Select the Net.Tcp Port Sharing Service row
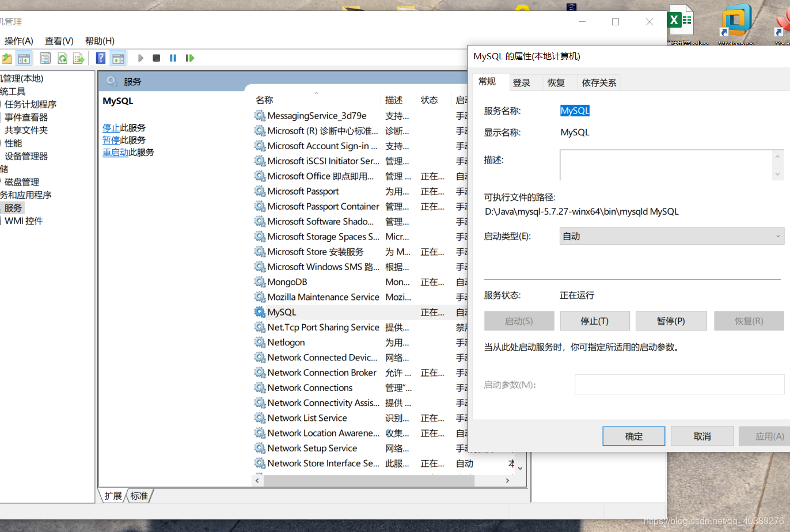The image size is (790, 532). (360, 328)
